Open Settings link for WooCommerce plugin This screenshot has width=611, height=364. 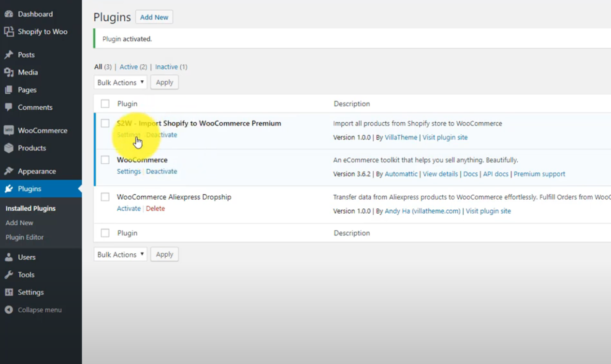pos(129,172)
